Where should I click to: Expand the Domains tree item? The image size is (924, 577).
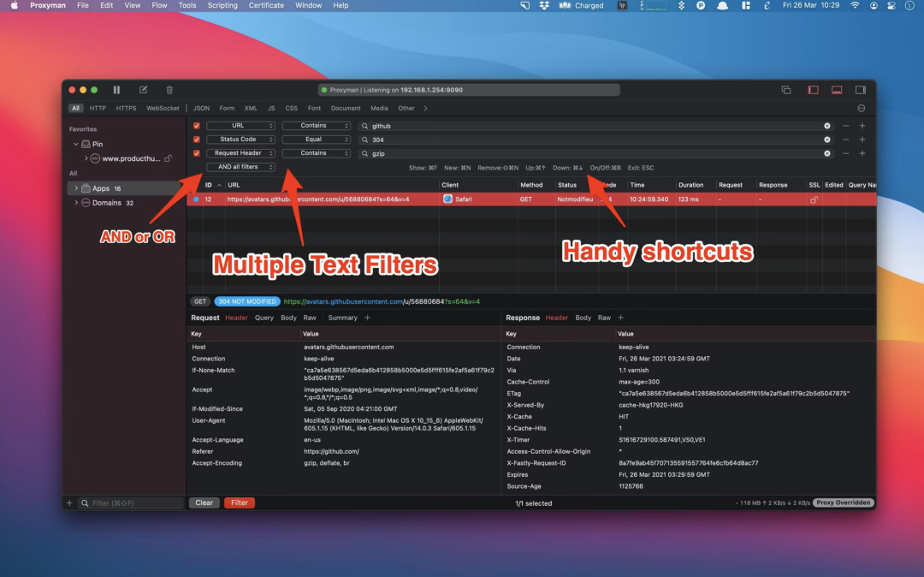76,203
